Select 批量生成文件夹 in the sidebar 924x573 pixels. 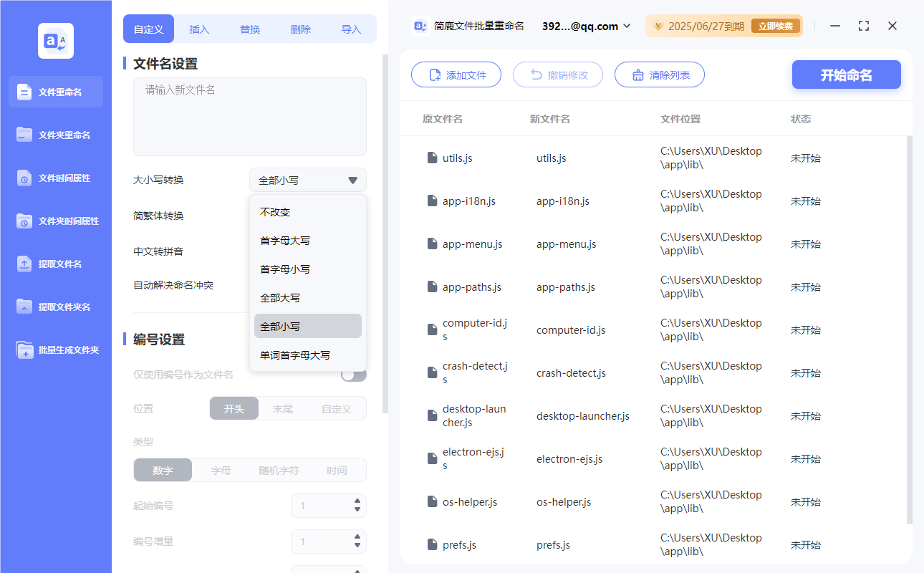[x=54, y=350]
